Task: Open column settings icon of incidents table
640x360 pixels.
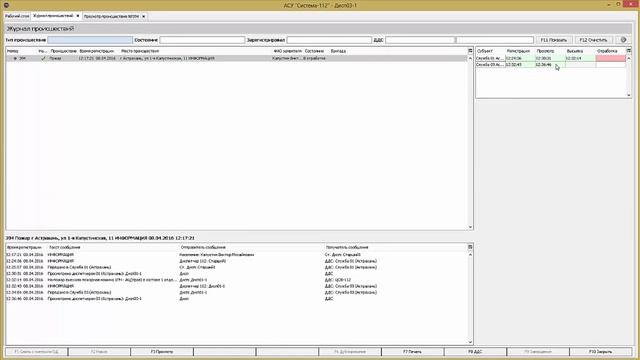Action: [470, 51]
